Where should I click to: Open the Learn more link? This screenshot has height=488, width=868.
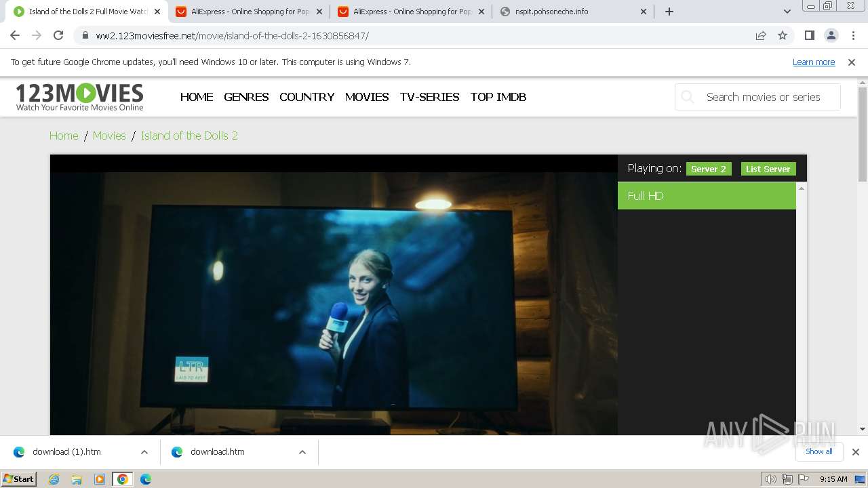pyautogui.click(x=814, y=62)
